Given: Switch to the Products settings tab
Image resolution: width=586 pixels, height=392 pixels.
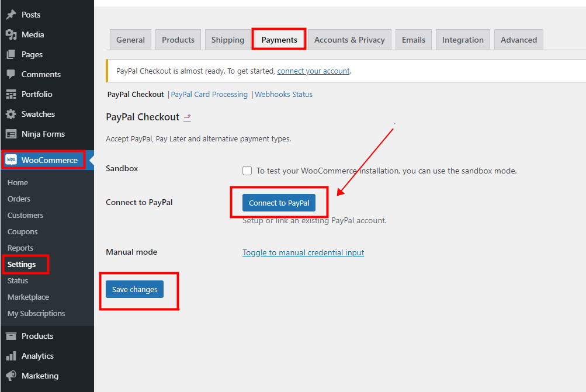Looking at the screenshot, I should [x=178, y=40].
